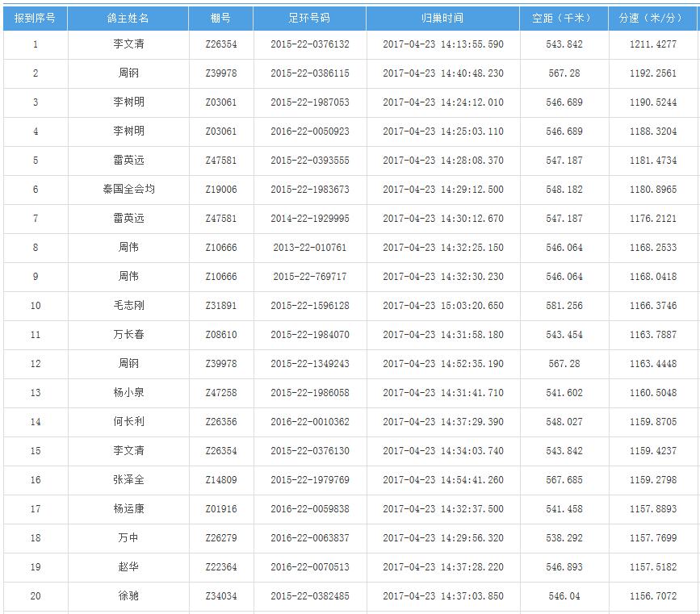This screenshot has height=614, width=700.
Task: Click loft number Z01916
Action: pyautogui.click(x=220, y=509)
